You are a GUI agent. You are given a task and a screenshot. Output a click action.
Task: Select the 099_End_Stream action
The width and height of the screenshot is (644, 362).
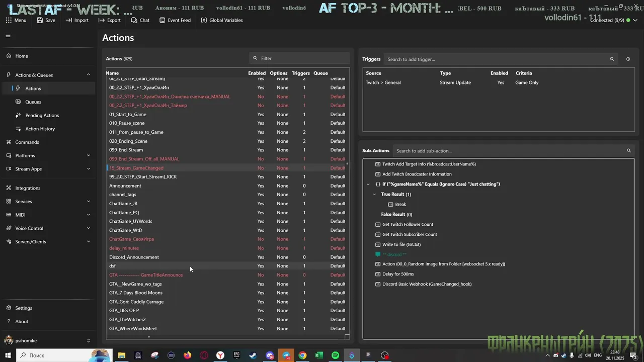[x=225, y=150]
